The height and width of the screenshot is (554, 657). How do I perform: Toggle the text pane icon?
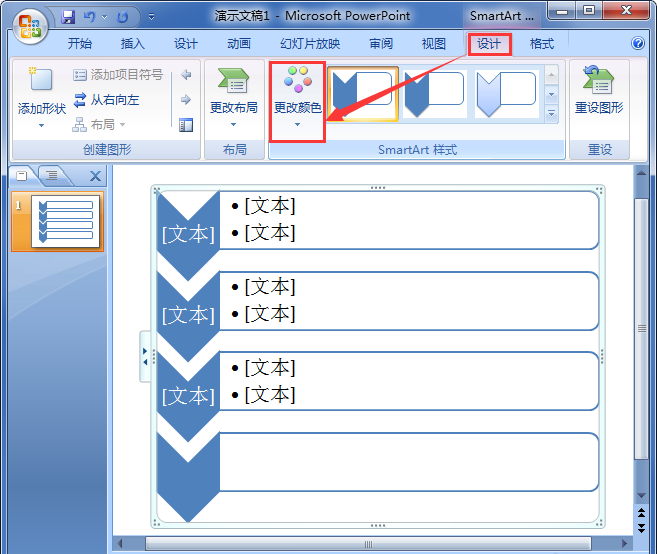[x=186, y=125]
